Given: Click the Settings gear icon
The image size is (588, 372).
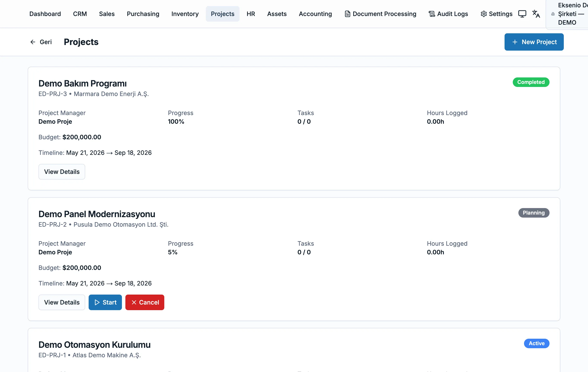Looking at the screenshot, I should tap(484, 14).
